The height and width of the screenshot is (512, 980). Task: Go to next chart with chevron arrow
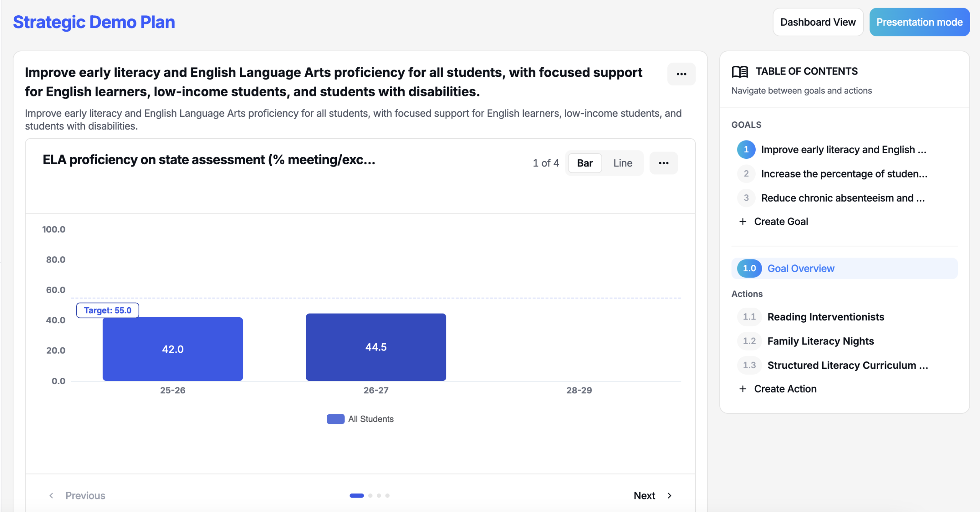point(669,496)
